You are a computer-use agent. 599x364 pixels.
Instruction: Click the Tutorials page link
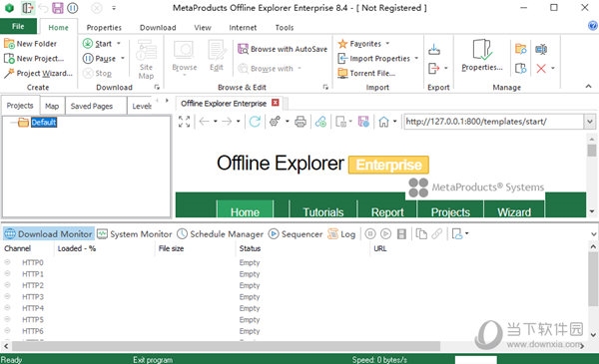(323, 211)
